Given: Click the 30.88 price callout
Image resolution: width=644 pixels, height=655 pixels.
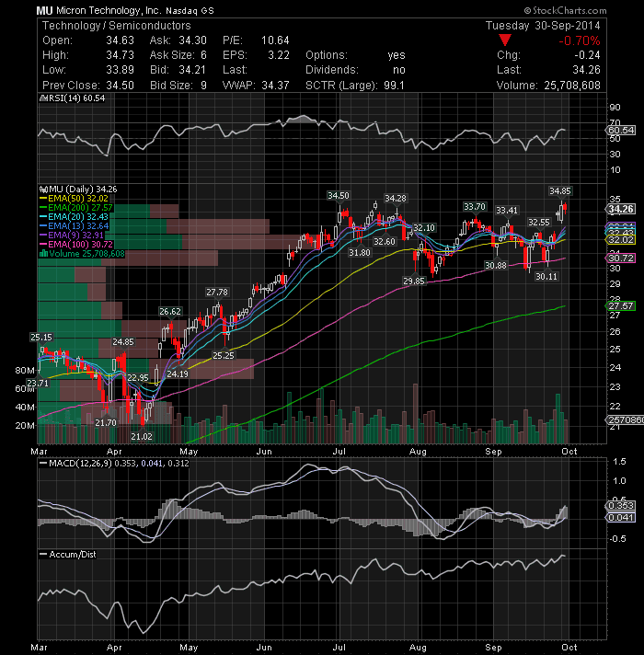Looking at the screenshot, I should tap(495, 265).
